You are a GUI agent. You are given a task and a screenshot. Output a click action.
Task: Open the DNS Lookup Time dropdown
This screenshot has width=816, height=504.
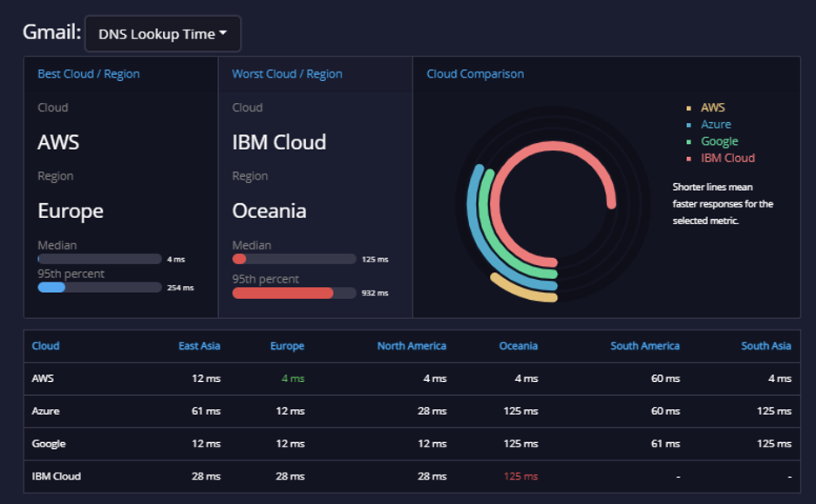(x=163, y=34)
